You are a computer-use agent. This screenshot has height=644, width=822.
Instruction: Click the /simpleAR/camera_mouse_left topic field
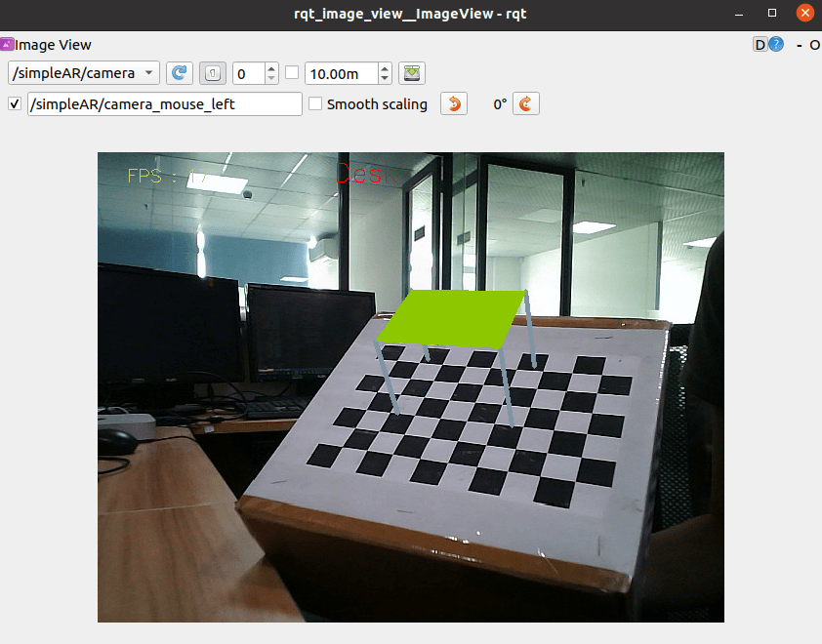[165, 103]
